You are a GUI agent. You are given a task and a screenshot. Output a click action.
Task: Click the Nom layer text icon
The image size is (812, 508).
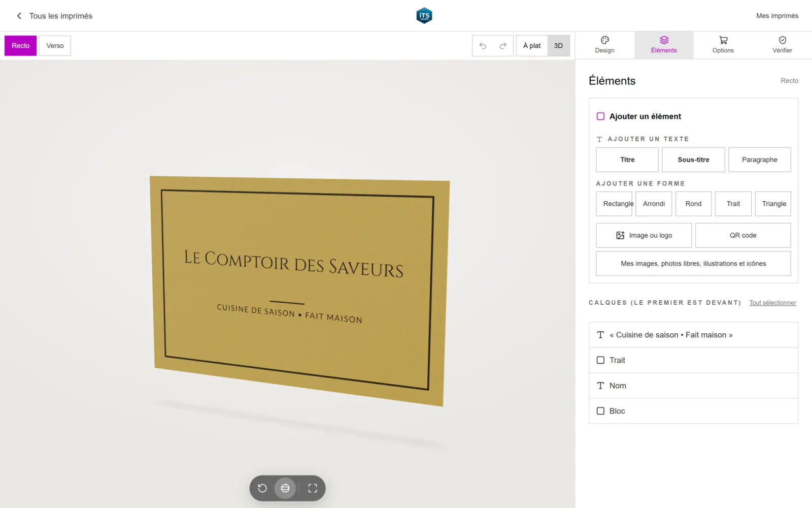tap(600, 386)
